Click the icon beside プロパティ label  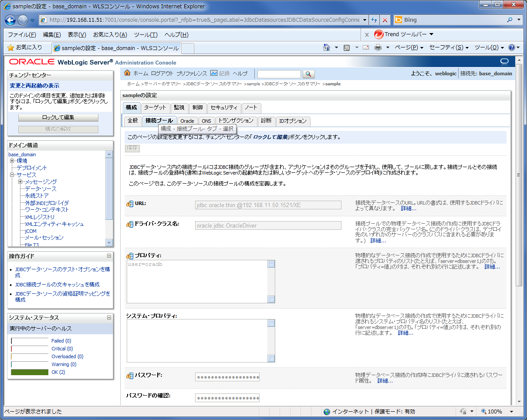129,256
